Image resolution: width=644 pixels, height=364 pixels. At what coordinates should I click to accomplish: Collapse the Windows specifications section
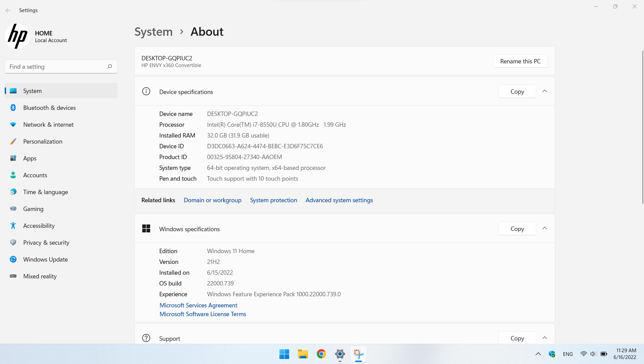click(545, 229)
